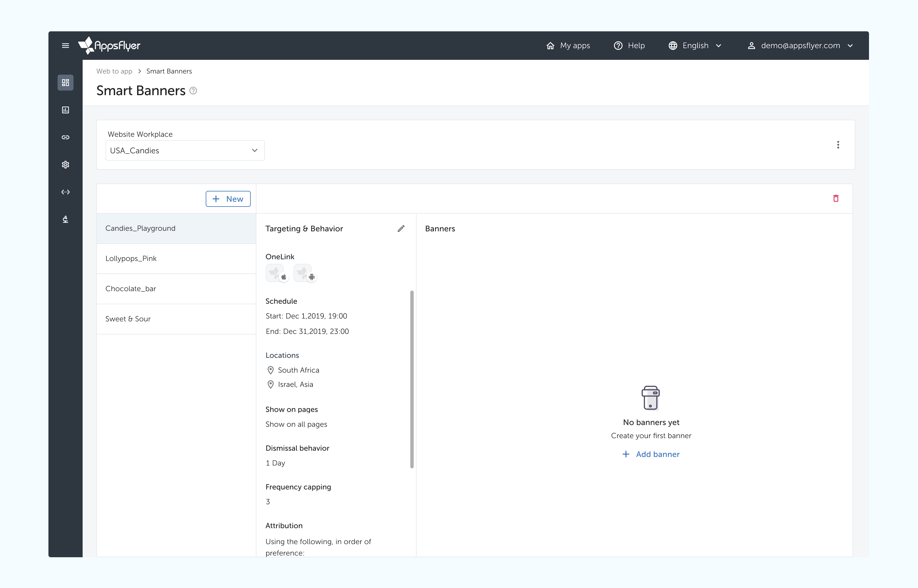Click the Smart Banners help question icon
Image resolution: width=918 pixels, height=588 pixels.
[x=193, y=91]
